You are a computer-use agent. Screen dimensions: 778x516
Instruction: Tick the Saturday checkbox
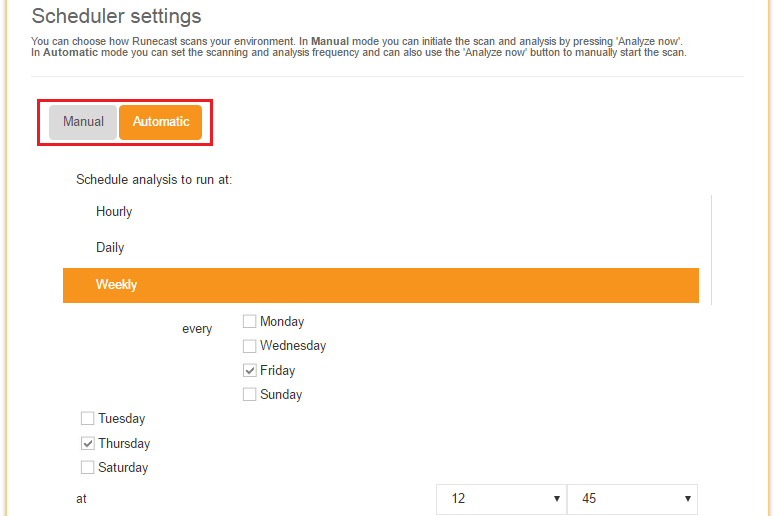[x=88, y=468]
